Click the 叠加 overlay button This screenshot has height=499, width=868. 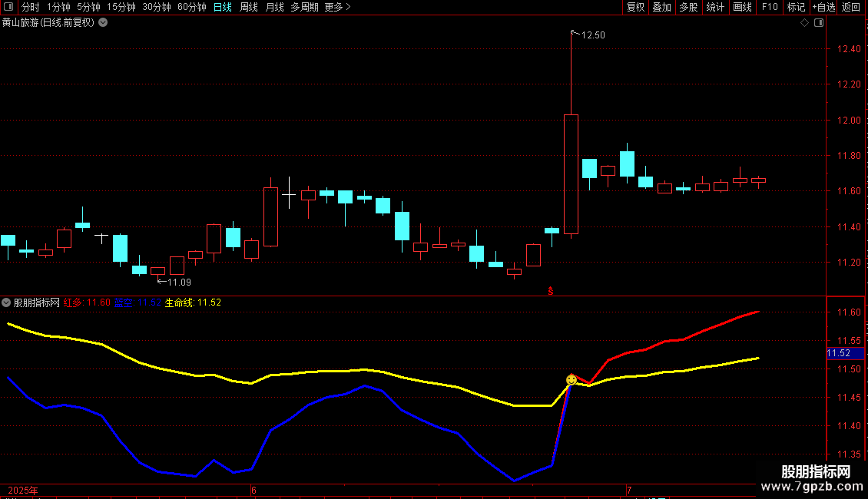click(x=662, y=7)
